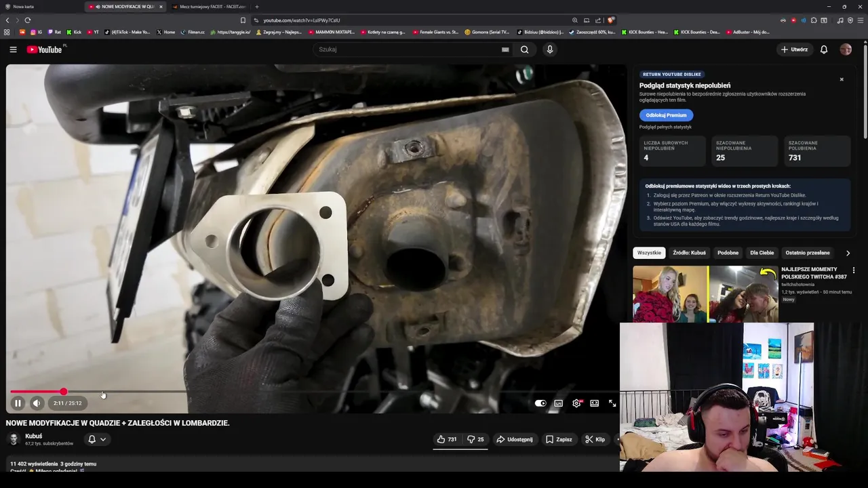Open YouTube notifications bell in header
Viewport: 868px width, 488px height.
coord(824,49)
